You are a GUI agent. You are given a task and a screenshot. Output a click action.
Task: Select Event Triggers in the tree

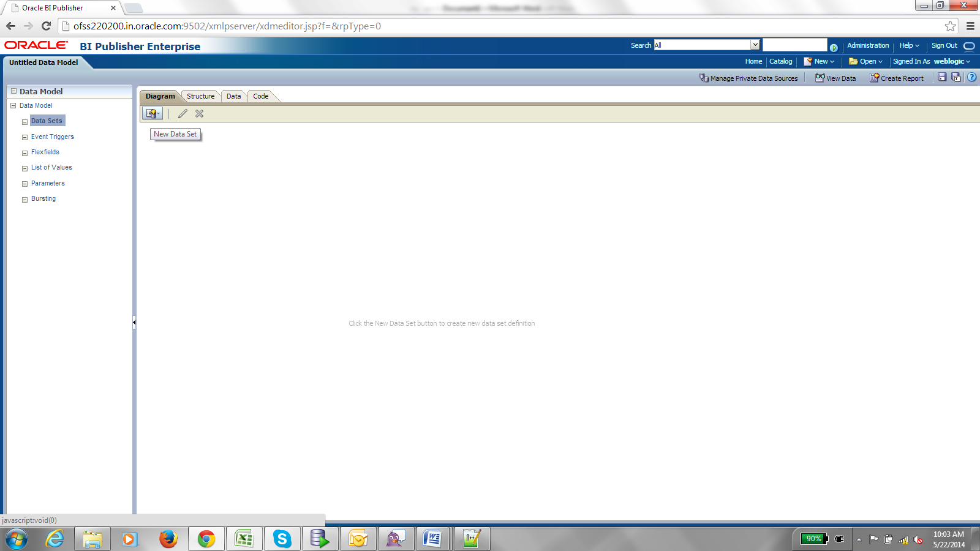(53, 137)
